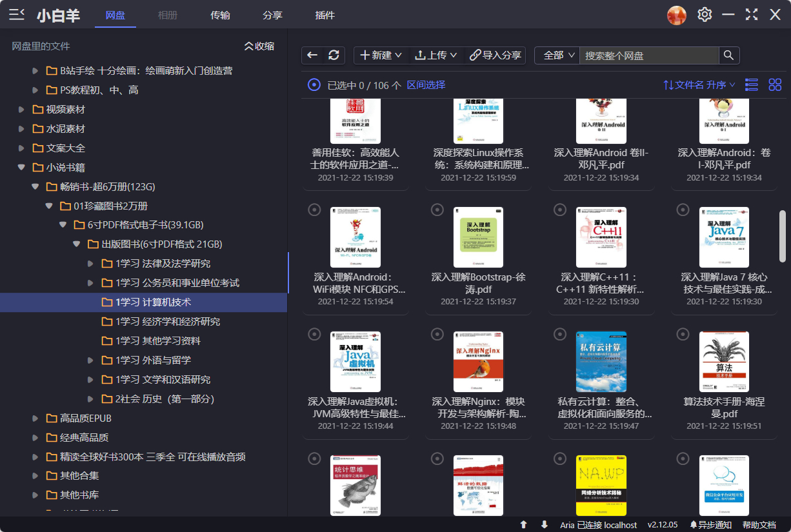Select the 深入理解C++11 file circle
Screen dimensions: 791x532
(x=559, y=210)
